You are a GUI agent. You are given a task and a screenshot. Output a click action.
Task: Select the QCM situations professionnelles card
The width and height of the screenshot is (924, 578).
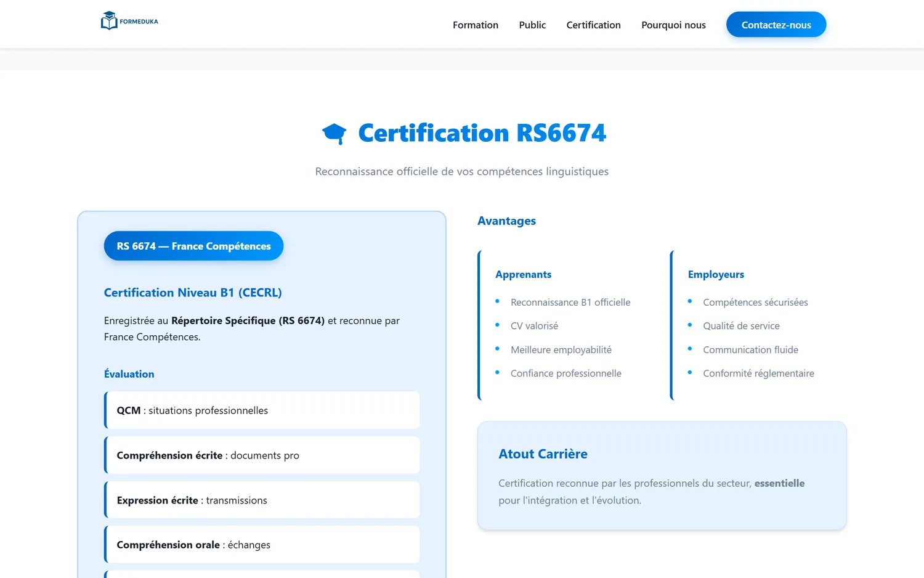click(262, 410)
